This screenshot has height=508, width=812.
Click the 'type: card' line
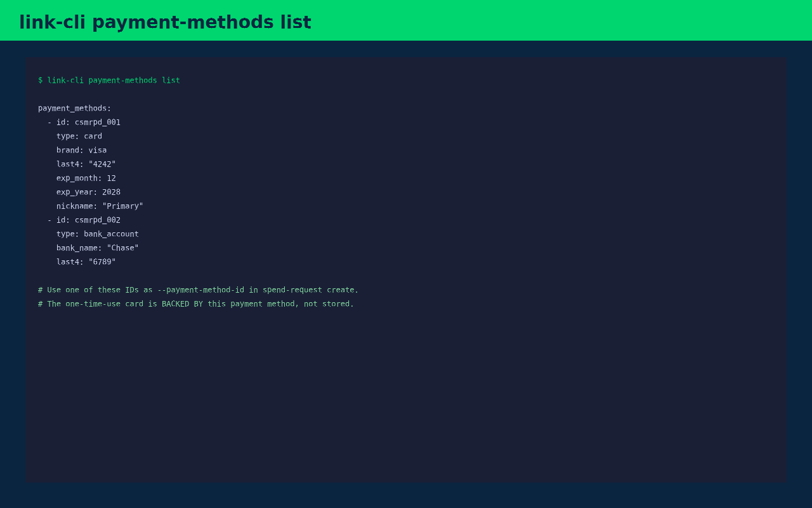click(79, 136)
